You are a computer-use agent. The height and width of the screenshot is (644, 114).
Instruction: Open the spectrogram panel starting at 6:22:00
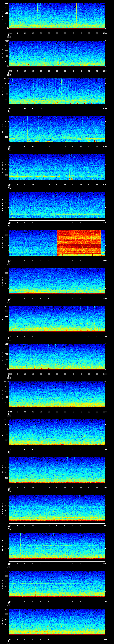click(57, 318)
